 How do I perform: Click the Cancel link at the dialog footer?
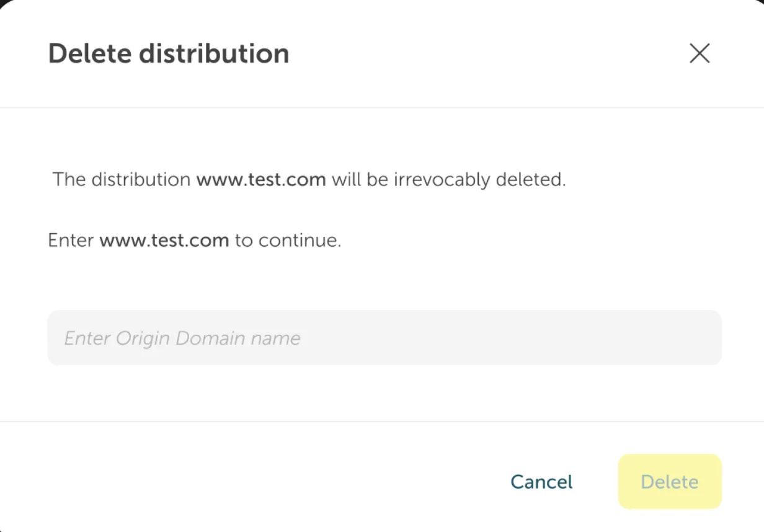tap(541, 482)
